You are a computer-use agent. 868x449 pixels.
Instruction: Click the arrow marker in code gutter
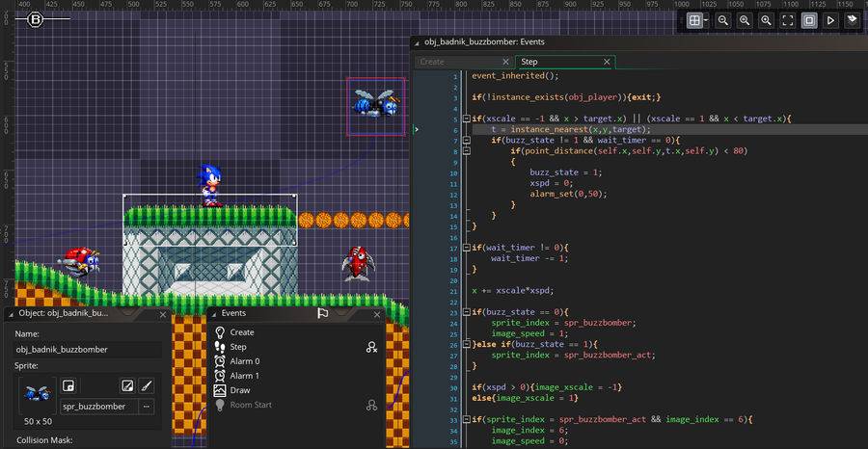coord(417,129)
